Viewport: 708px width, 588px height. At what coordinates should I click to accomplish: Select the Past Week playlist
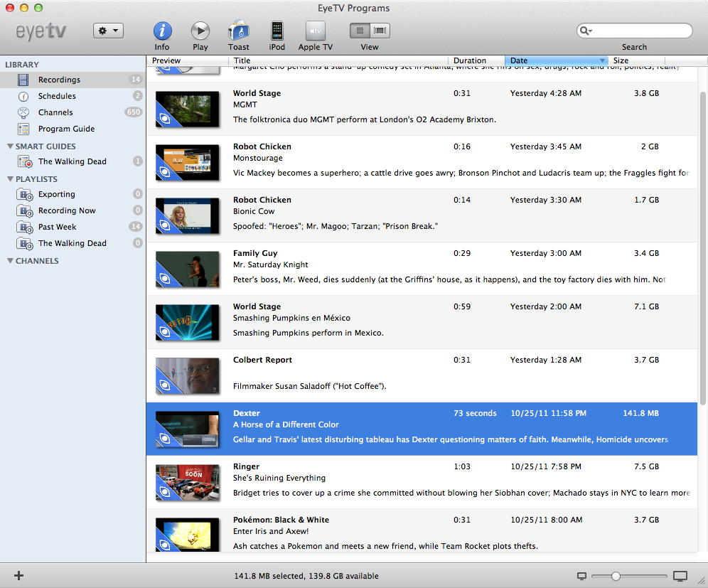(57, 227)
